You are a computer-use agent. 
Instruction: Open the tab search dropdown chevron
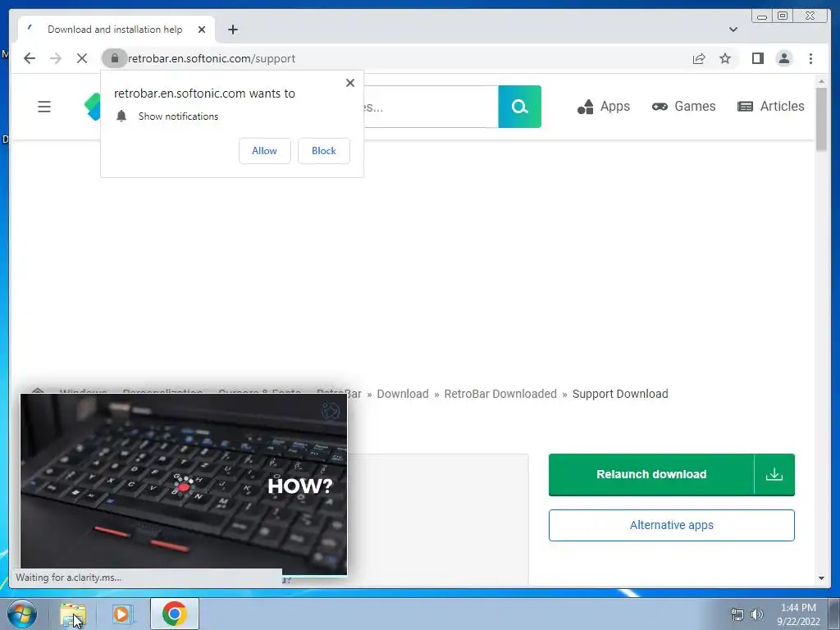click(733, 30)
